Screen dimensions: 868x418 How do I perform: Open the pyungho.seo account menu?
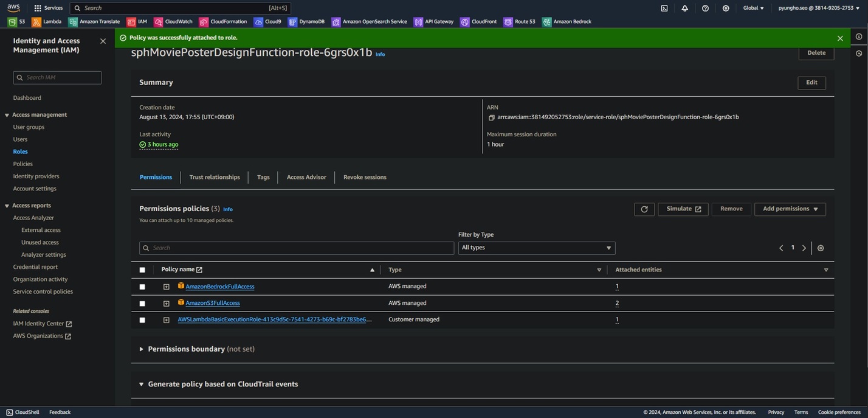819,8
